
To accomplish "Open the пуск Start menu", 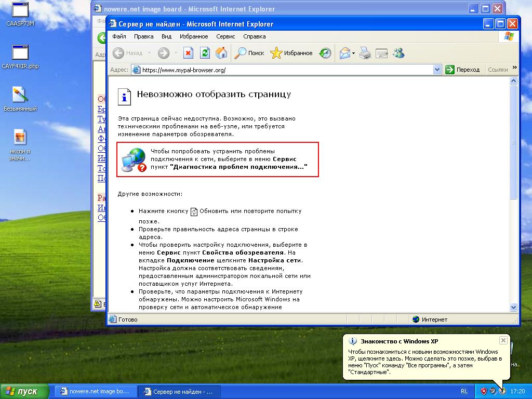I will [x=24, y=391].
